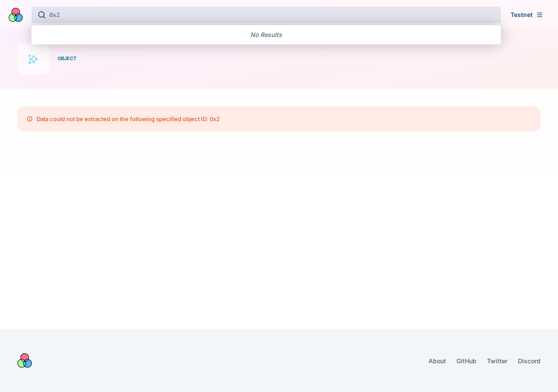The width and height of the screenshot is (558, 392).
Task: Click the explorer logo in the header
Action: pyautogui.click(x=16, y=15)
